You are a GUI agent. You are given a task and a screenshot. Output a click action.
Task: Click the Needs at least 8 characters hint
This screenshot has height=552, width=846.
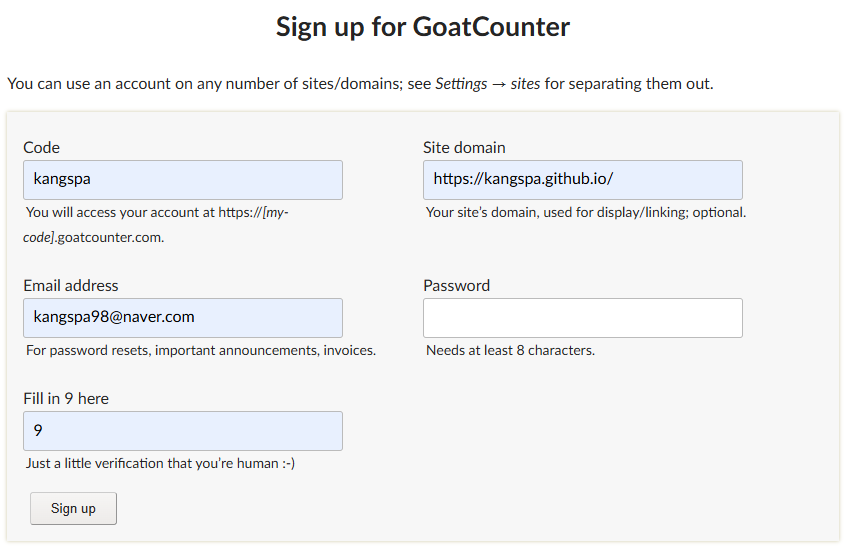click(510, 350)
